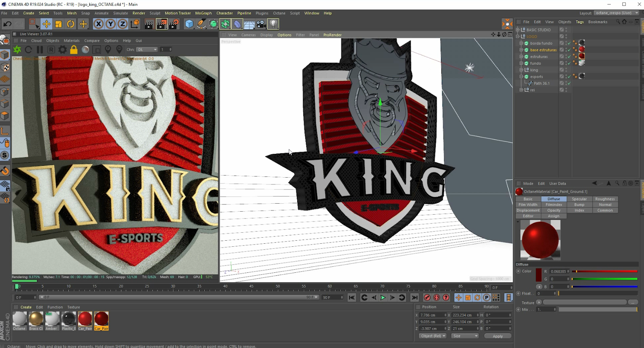The height and width of the screenshot is (348, 644).
Task: Click the Assign material button
Action: (x=554, y=216)
